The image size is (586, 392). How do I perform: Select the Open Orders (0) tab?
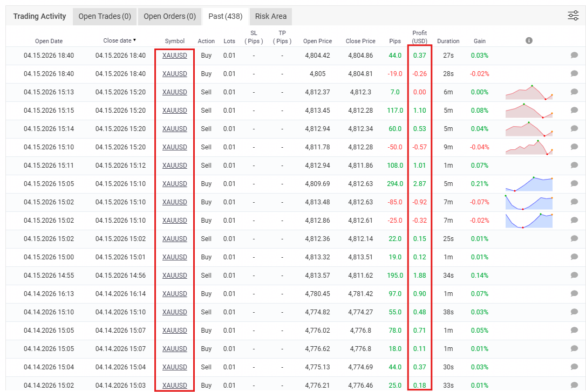169,16
